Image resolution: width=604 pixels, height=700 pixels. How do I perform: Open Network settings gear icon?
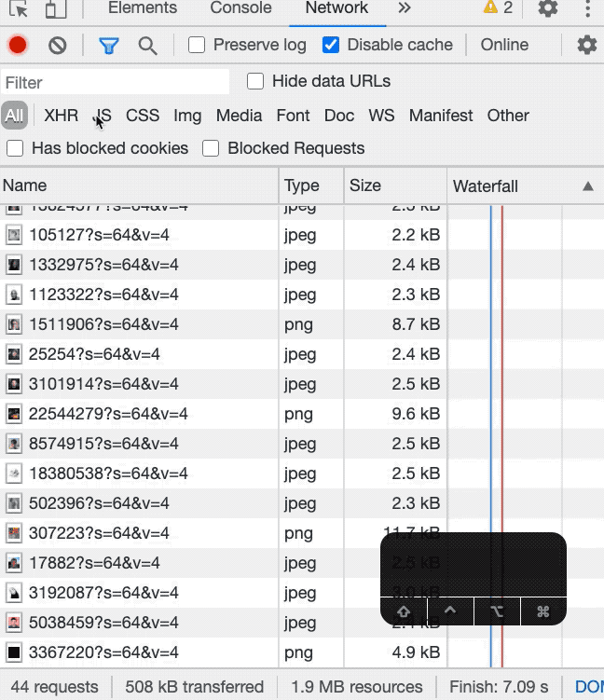pos(586,45)
